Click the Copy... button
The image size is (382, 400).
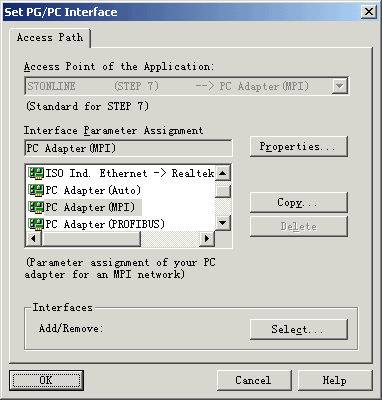pyautogui.click(x=299, y=202)
